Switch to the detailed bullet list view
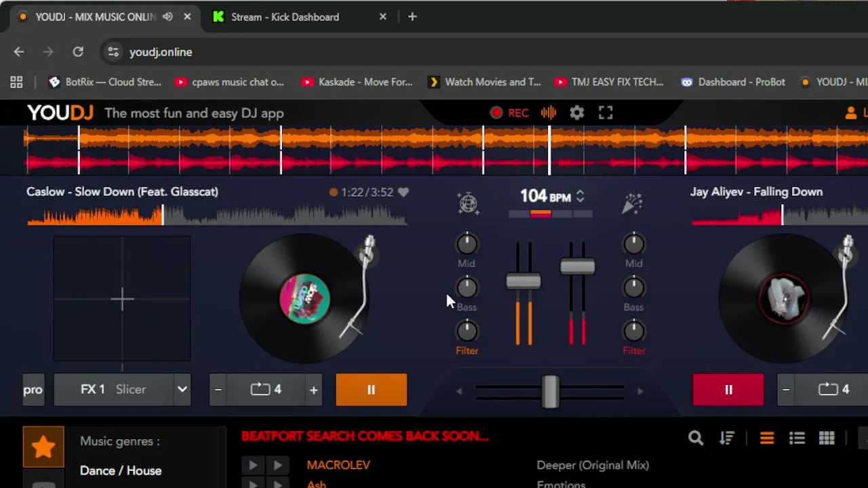Image resolution: width=868 pixels, height=488 pixels. [797, 439]
